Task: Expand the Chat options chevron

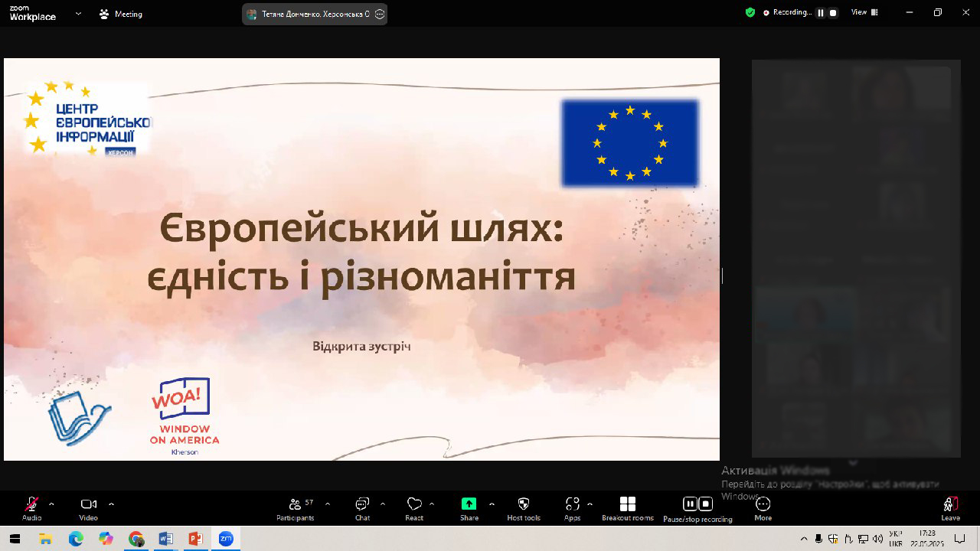Action: [382, 504]
